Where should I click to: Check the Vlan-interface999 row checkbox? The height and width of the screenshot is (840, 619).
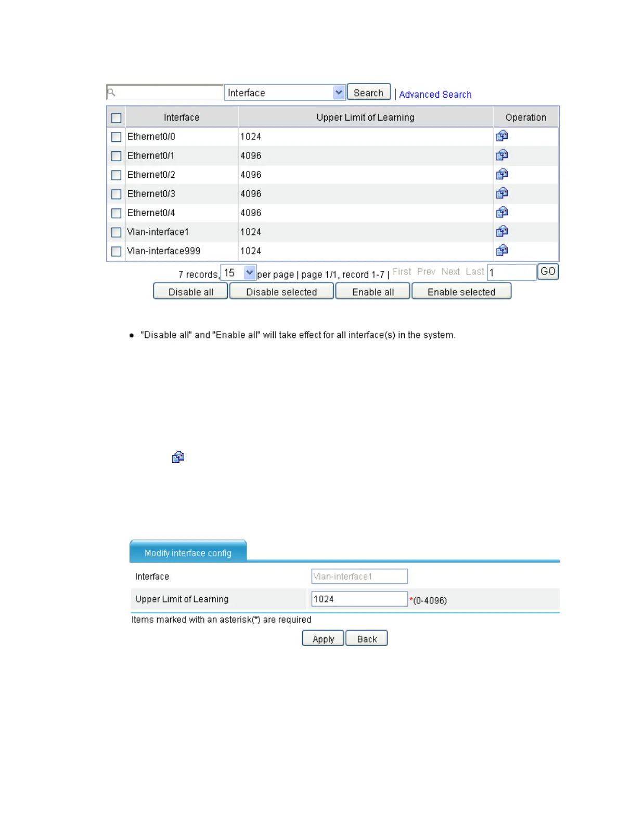(x=117, y=252)
